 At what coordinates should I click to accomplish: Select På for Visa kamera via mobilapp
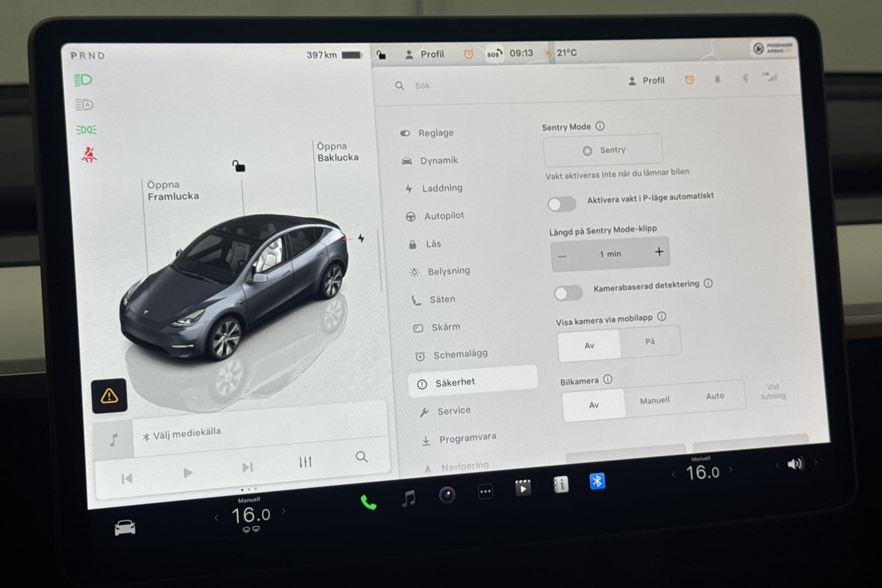650,341
